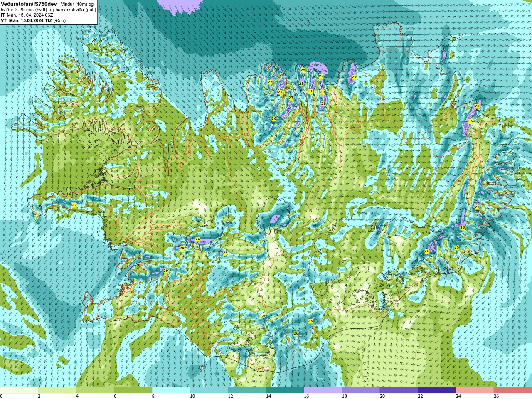Click the legend tick label '8'
Viewport: 532px width, 399px height.
point(153,396)
